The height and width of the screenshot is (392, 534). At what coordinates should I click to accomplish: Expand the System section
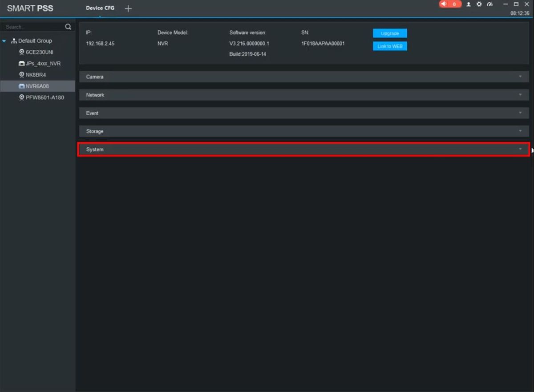(304, 150)
